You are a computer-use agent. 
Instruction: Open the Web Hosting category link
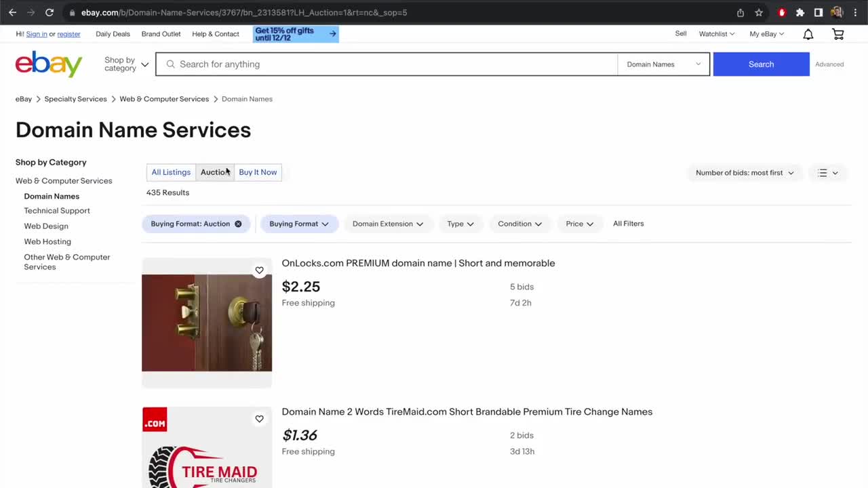(x=47, y=241)
